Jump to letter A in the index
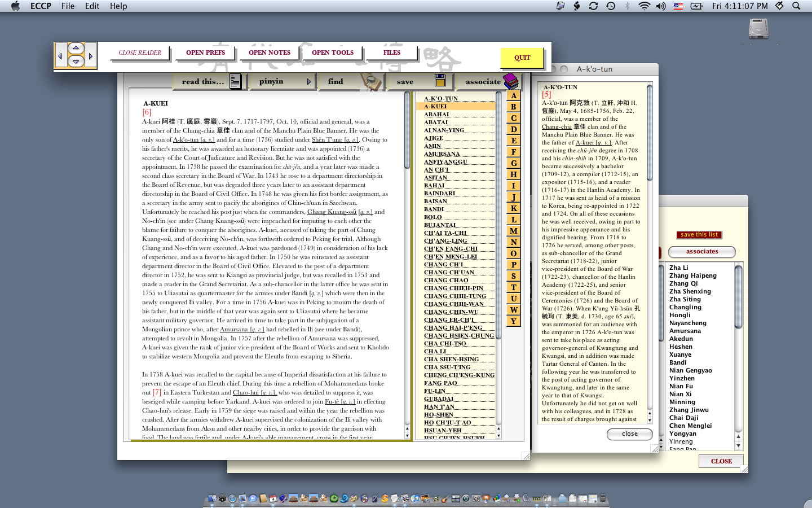Viewport: 812px width, 508px height. point(514,95)
